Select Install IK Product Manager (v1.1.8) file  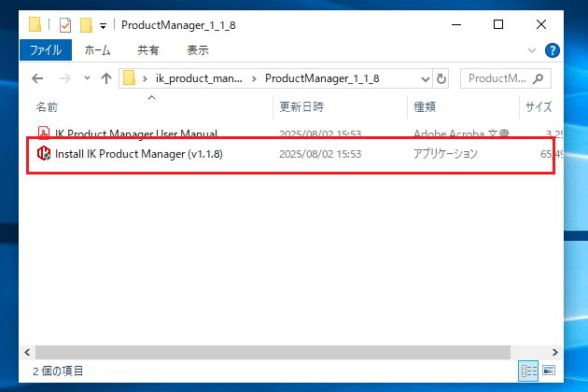tap(139, 154)
